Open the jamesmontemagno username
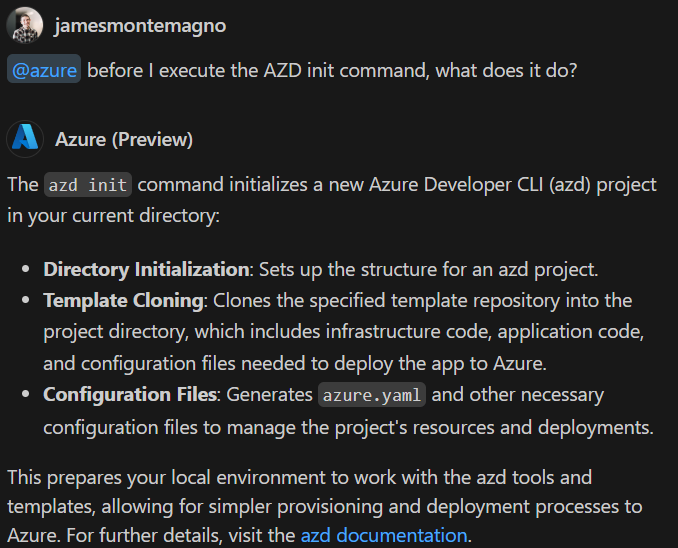 click(140, 26)
